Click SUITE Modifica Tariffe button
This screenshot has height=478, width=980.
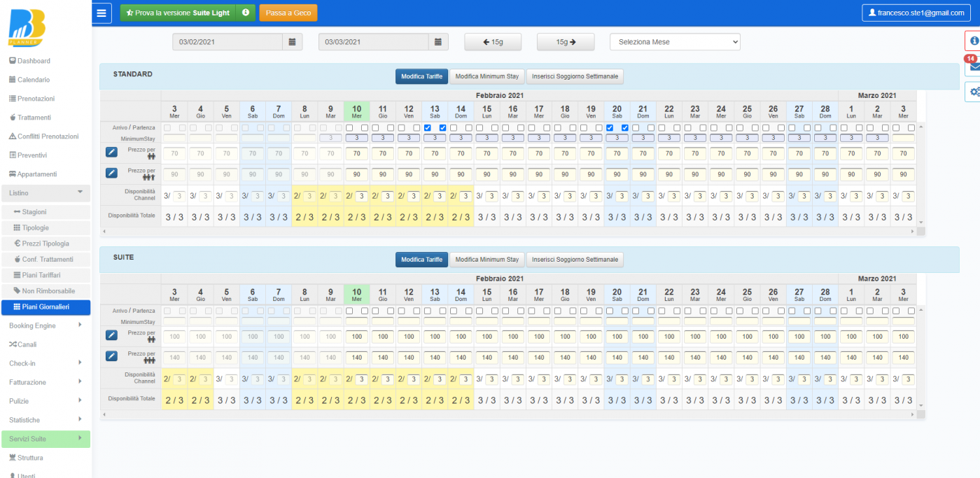click(x=421, y=260)
